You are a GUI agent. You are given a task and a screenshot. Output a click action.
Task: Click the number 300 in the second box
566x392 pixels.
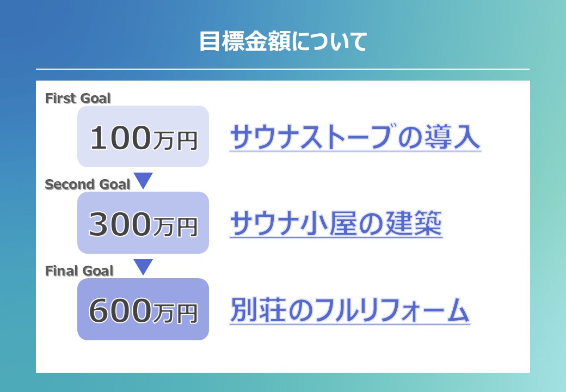point(120,224)
